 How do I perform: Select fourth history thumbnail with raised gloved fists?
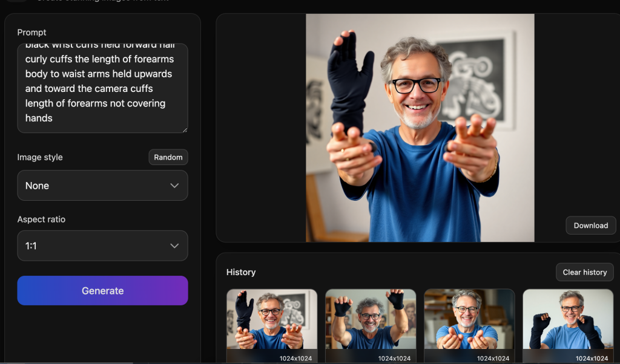click(568, 320)
